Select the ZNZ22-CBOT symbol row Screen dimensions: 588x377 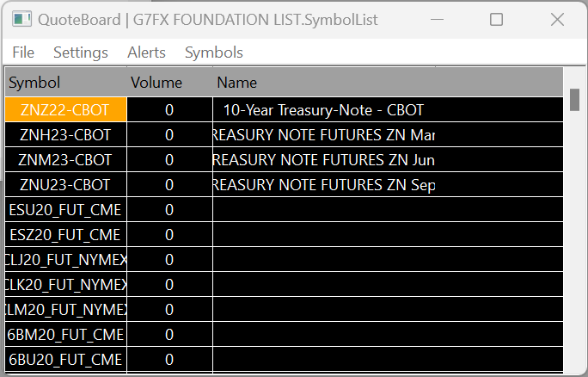click(x=65, y=110)
